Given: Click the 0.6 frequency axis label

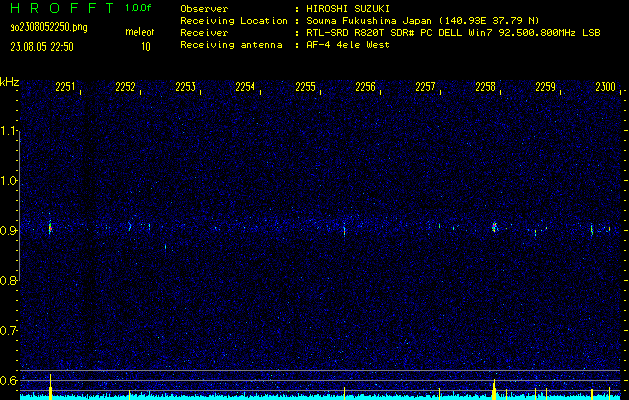Looking at the screenshot, I should pyautogui.click(x=9, y=380).
